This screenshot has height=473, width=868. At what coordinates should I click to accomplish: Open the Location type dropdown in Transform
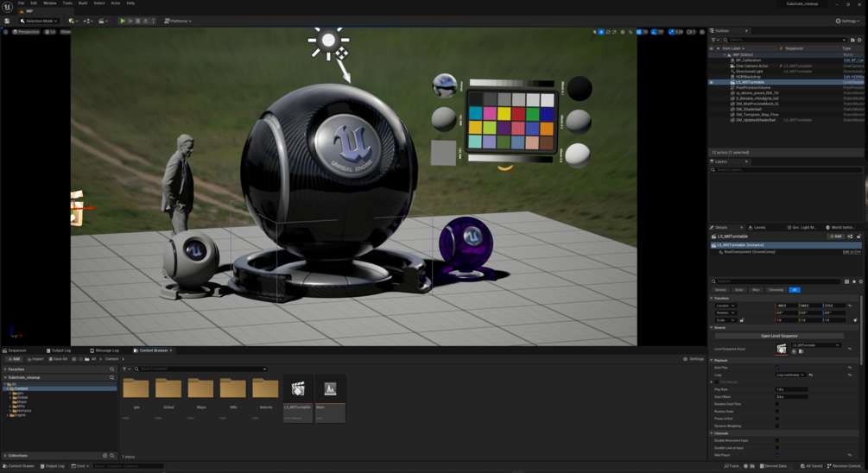725,306
